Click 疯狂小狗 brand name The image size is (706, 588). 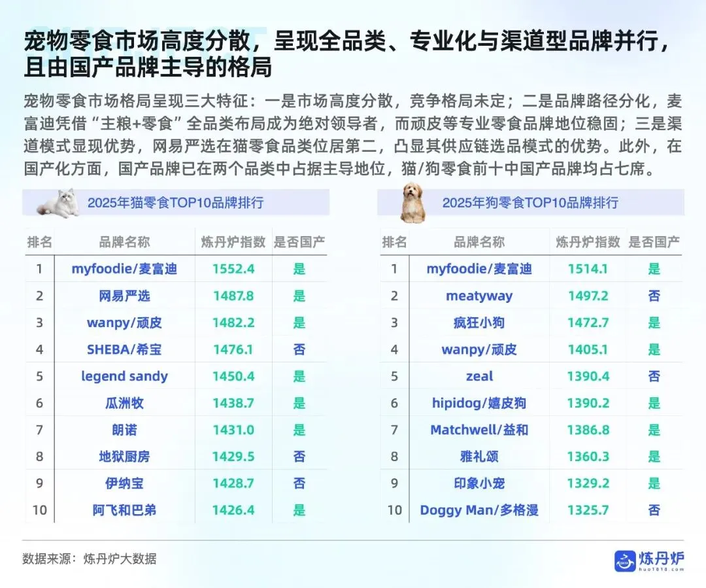pos(479,322)
